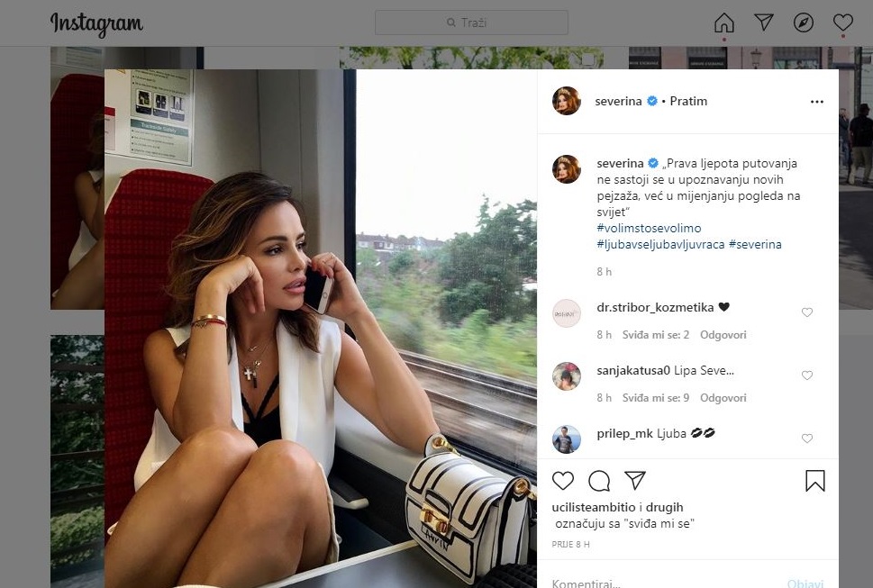Open the Instagram home feed icon

[x=723, y=23]
